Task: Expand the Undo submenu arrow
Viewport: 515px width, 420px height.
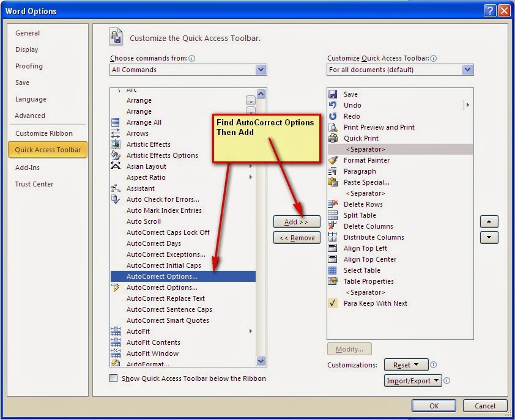Action: (x=467, y=105)
